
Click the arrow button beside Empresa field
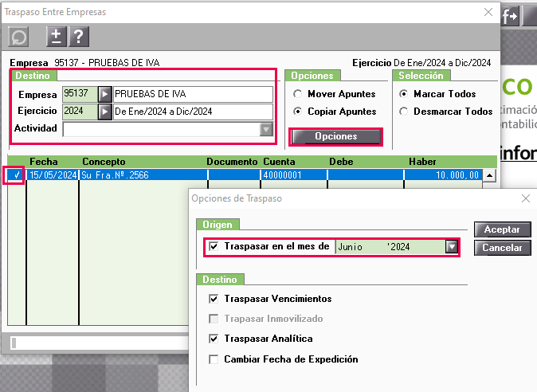click(x=104, y=94)
